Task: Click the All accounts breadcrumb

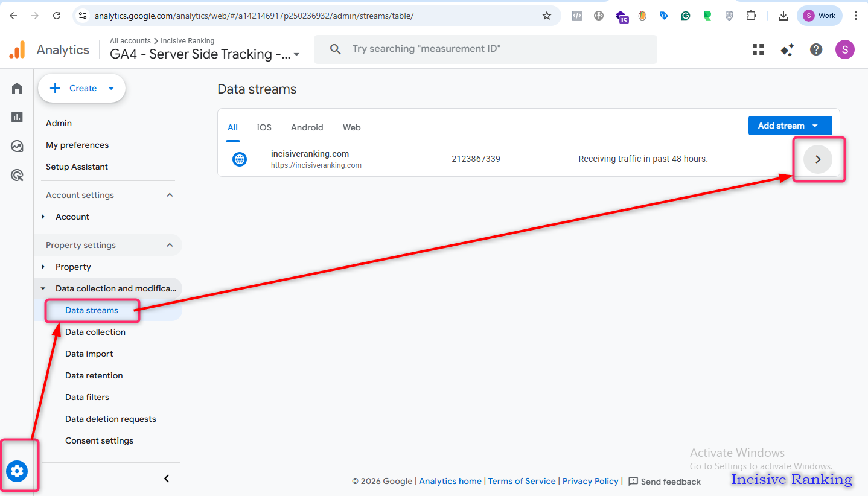Action: tap(130, 41)
